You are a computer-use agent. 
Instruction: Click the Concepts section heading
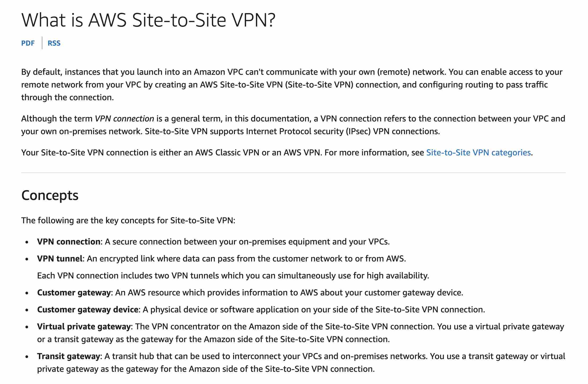tap(50, 195)
